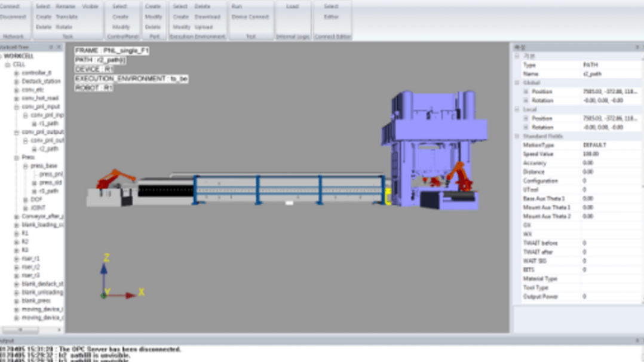644x362 pixels.
Task: Collapse the Press node in the workcell tree
Action: [17, 158]
